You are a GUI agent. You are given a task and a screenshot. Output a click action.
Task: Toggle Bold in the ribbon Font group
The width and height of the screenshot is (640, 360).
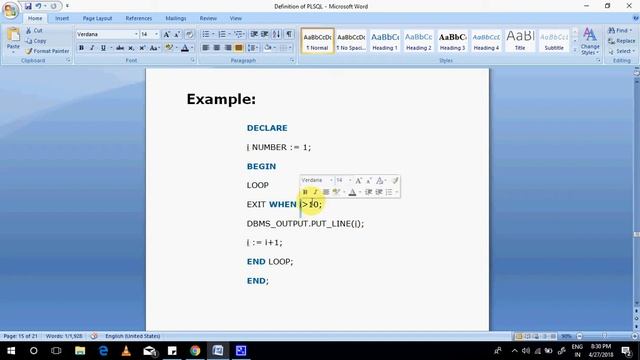tap(81, 48)
